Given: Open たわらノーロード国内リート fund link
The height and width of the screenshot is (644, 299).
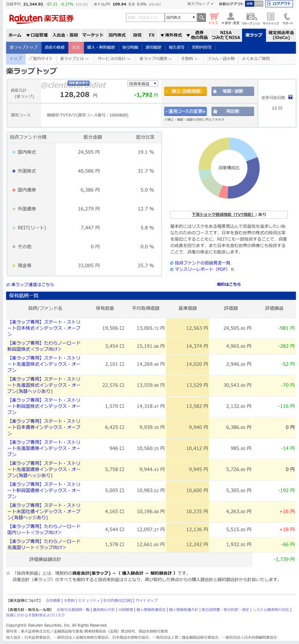Looking at the screenshot, I should [x=45, y=530].
